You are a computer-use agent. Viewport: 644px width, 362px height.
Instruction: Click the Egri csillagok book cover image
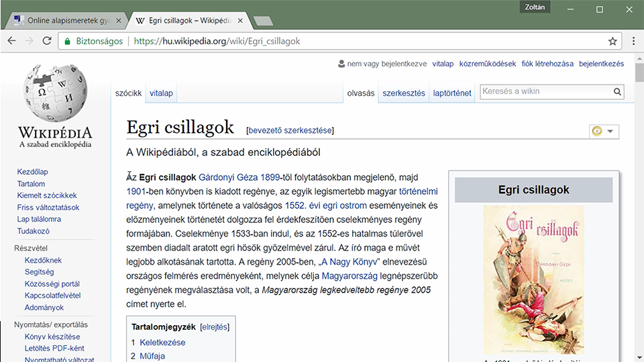click(x=533, y=279)
